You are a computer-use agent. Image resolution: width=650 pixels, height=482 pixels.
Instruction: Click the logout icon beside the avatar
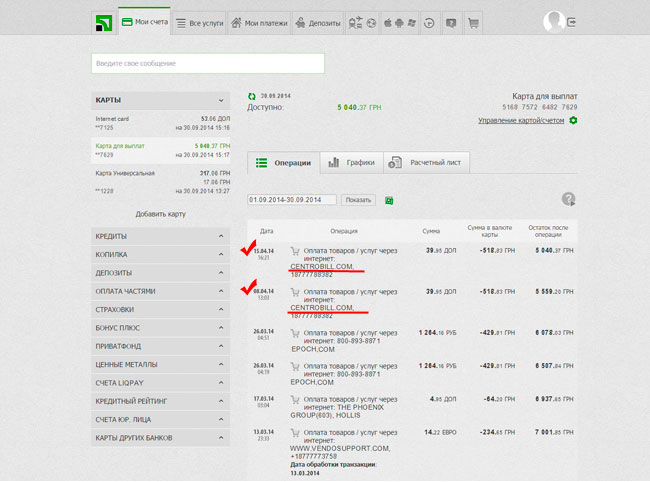[x=572, y=22]
